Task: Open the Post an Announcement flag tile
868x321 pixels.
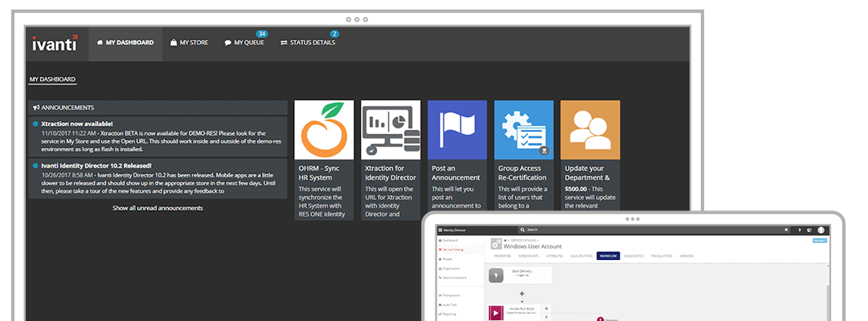Action: coord(457,130)
